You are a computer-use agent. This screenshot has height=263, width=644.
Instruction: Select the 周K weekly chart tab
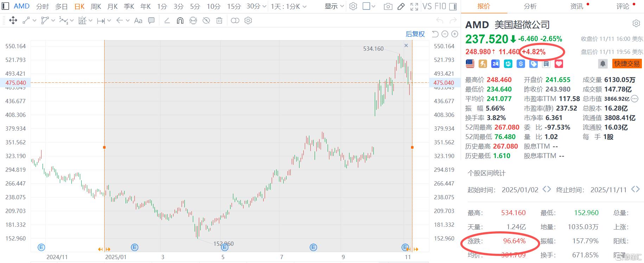tap(96, 6)
